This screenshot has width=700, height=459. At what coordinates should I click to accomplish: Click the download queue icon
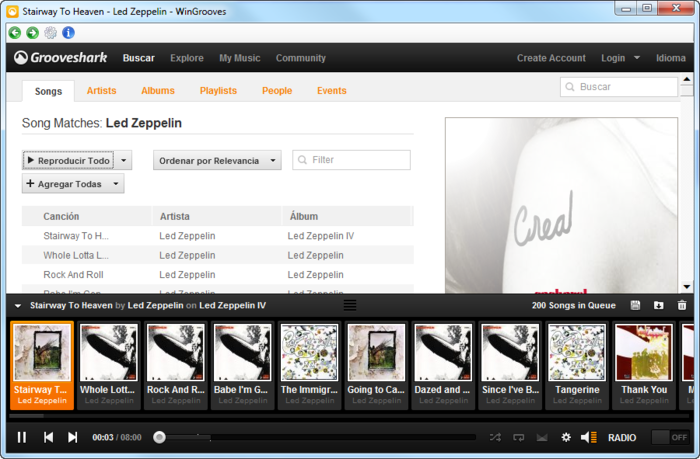[x=658, y=305]
